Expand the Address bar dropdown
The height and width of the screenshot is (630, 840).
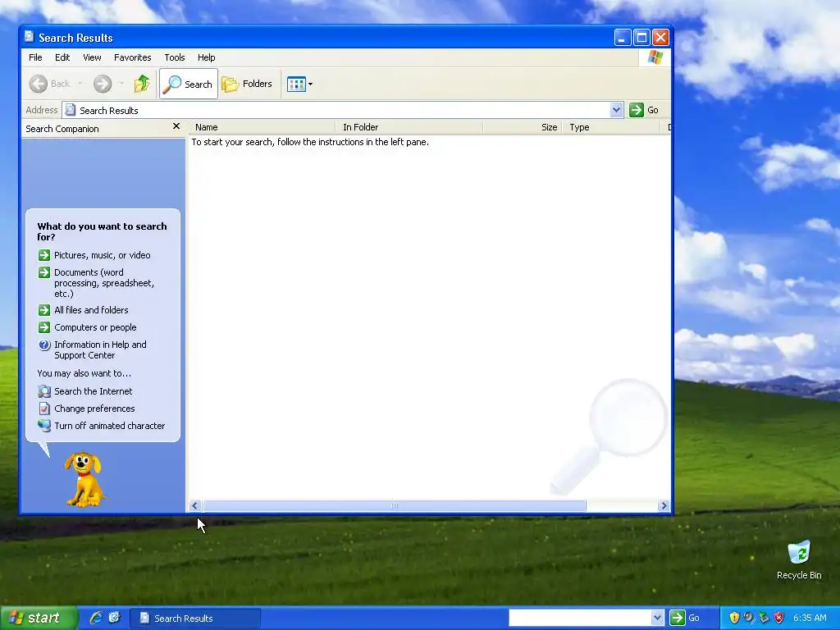click(x=617, y=111)
